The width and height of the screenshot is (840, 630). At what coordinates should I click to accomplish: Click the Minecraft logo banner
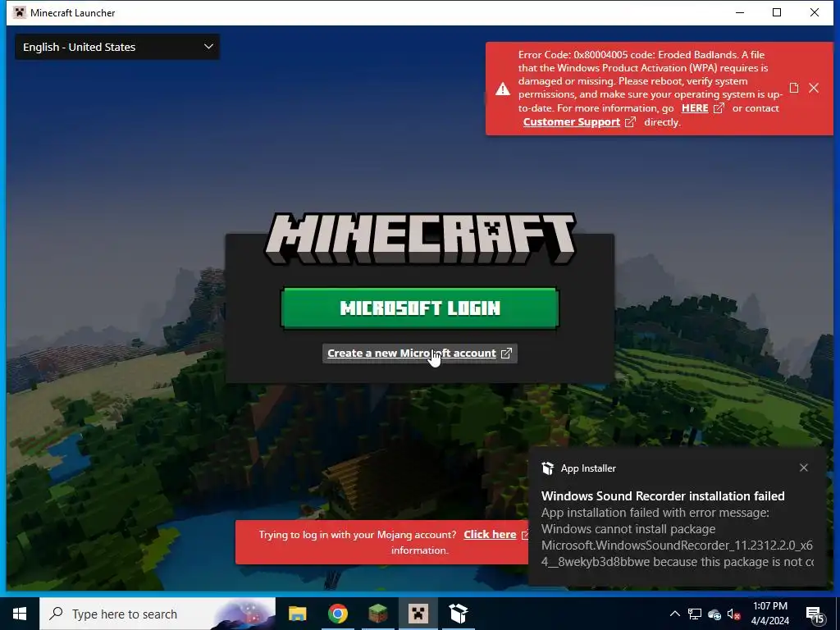[x=420, y=239]
